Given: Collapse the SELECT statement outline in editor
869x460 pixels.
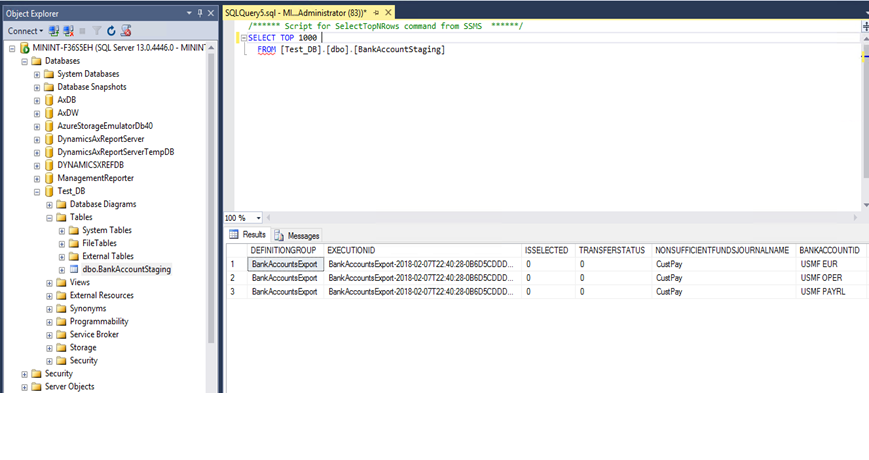Looking at the screenshot, I should pyautogui.click(x=243, y=38).
